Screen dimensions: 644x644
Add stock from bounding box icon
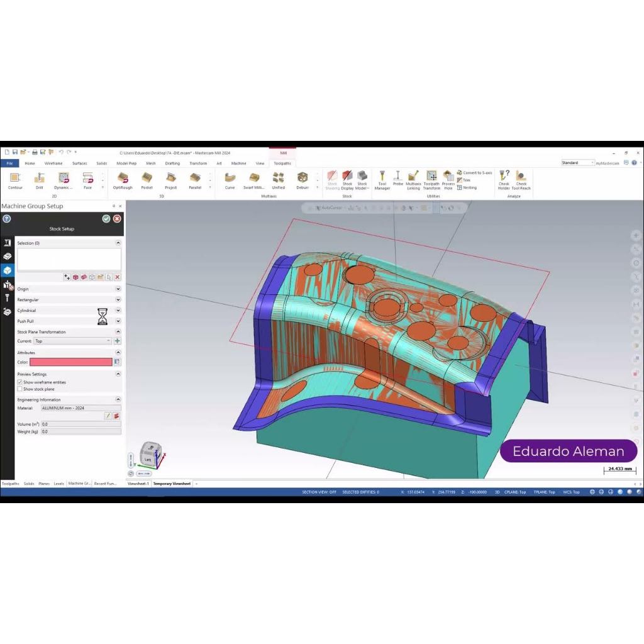[92, 277]
